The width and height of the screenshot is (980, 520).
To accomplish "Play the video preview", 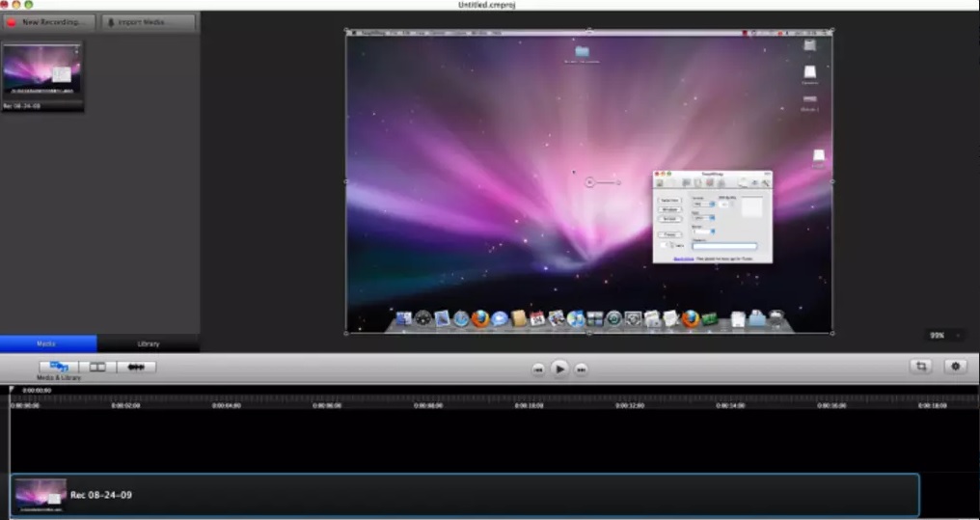I will (559, 369).
